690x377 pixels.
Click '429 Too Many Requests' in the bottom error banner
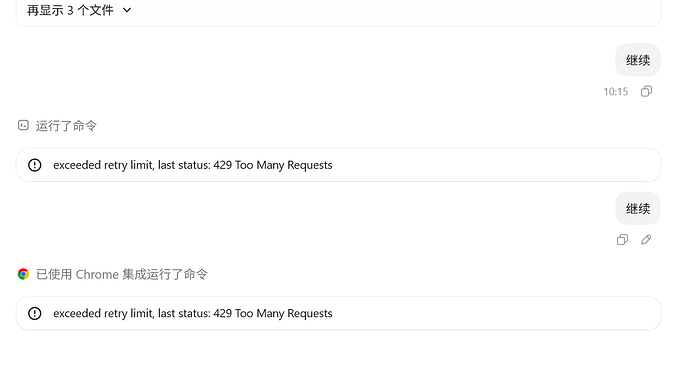273,313
